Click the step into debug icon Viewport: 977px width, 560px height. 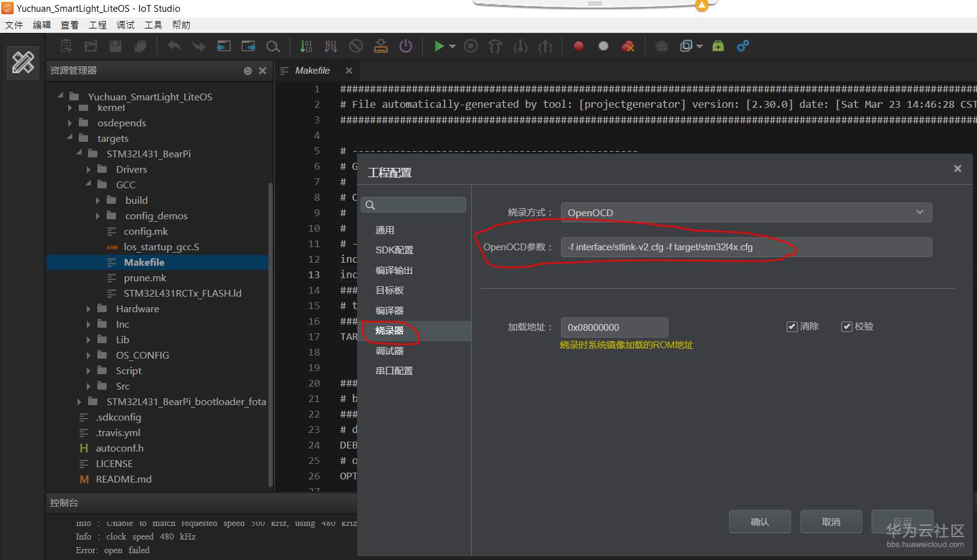(x=520, y=46)
